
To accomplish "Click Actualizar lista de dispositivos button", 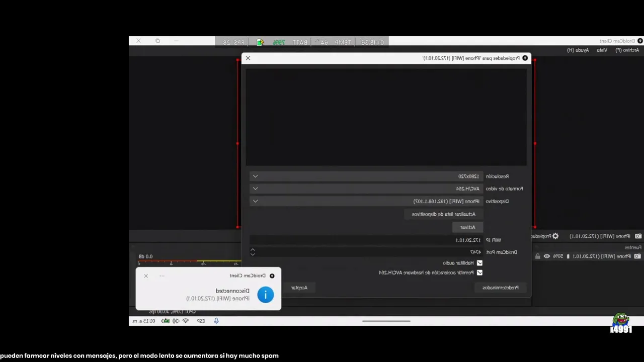I will (x=443, y=214).
